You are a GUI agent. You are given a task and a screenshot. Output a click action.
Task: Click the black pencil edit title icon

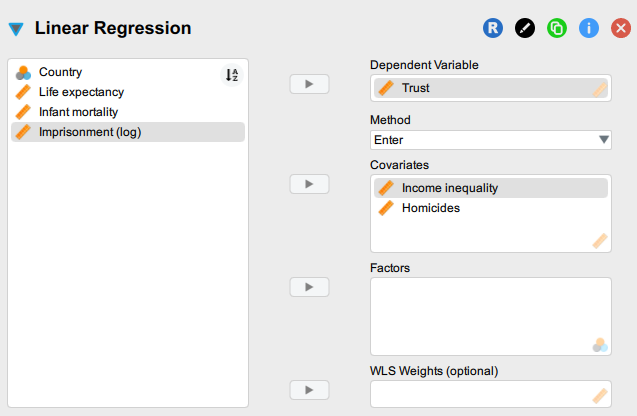click(525, 28)
